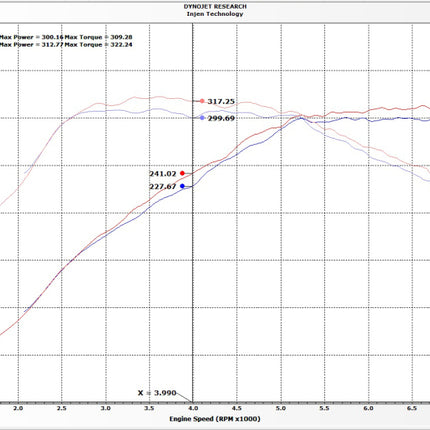This screenshot has width=430, height=430.
Task: Click the 3.0 tick on the RPM axis
Action: click(x=106, y=409)
